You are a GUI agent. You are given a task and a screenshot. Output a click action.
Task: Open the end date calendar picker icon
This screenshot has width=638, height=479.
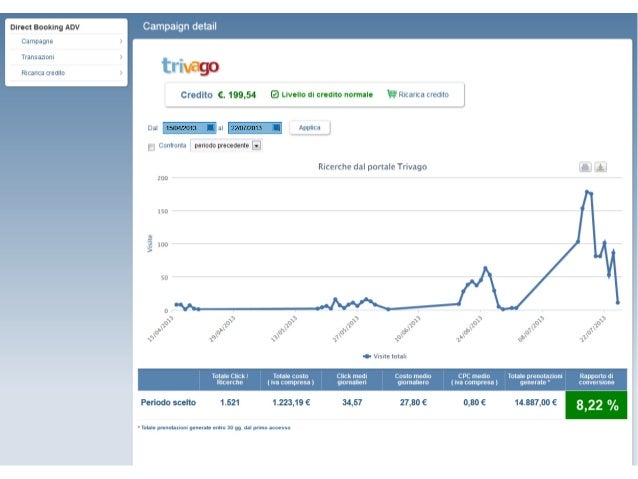pos(276,128)
